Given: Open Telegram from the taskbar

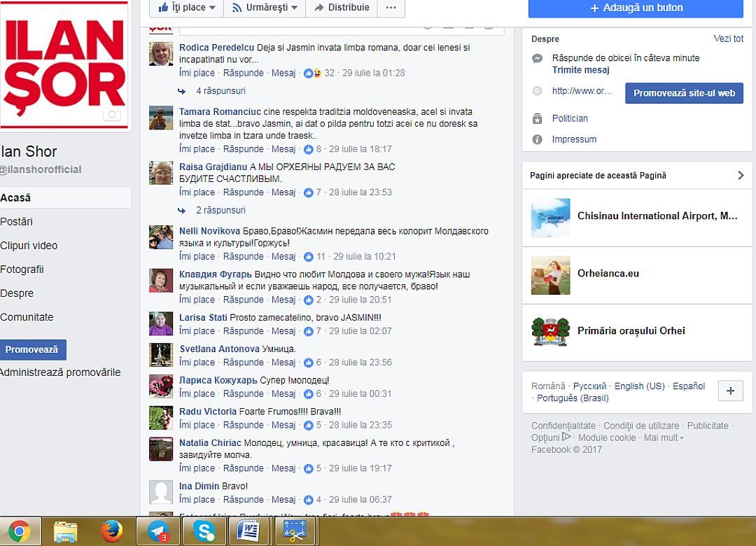Looking at the screenshot, I should (159, 531).
